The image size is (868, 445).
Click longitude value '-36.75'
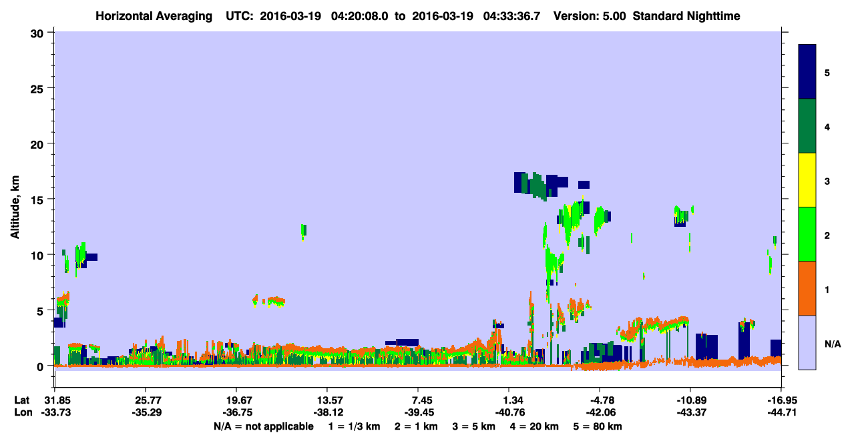coord(236,412)
